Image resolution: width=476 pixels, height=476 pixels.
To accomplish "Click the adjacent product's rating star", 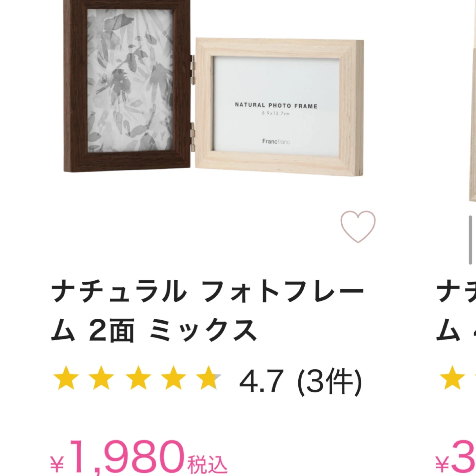I will 452,378.
